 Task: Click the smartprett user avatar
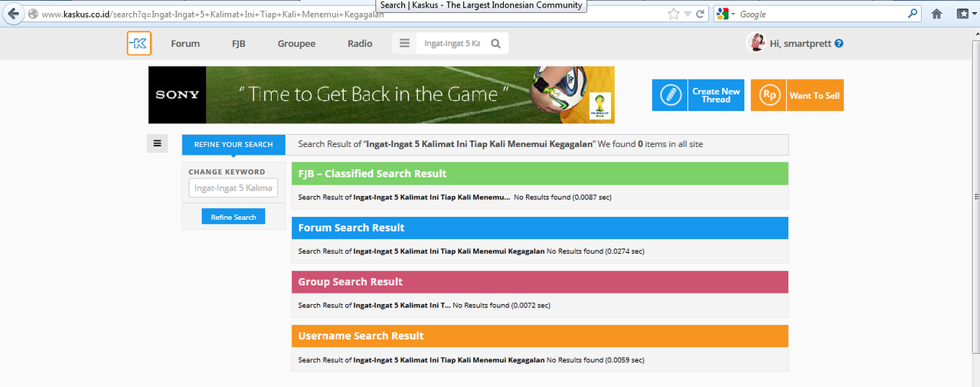tap(756, 43)
